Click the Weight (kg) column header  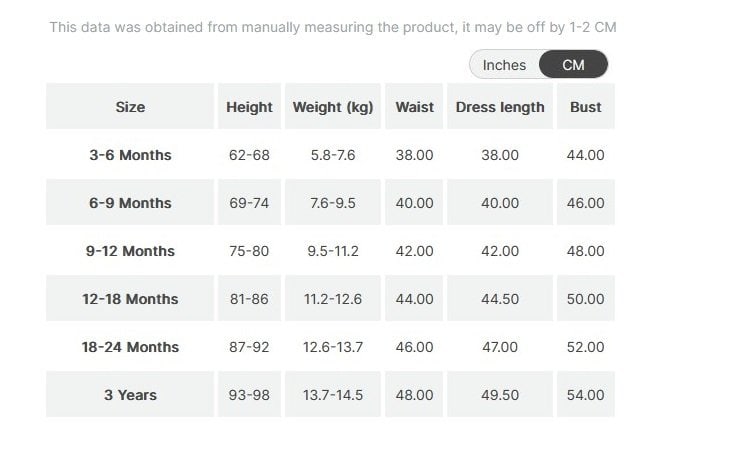[x=332, y=107]
